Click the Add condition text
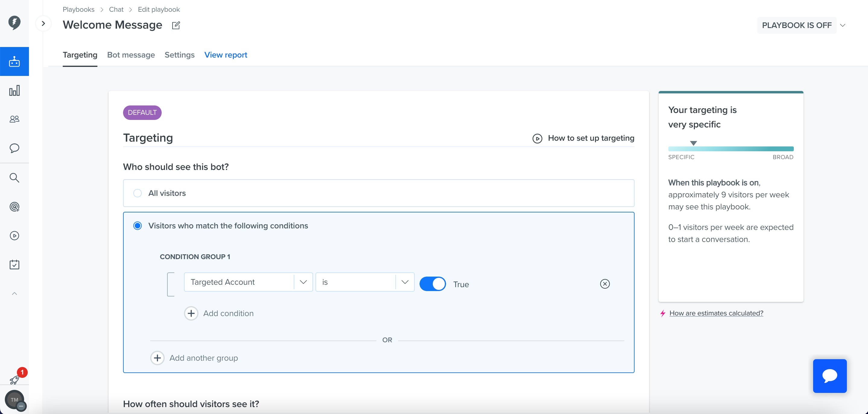This screenshot has height=414, width=868. point(228,313)
